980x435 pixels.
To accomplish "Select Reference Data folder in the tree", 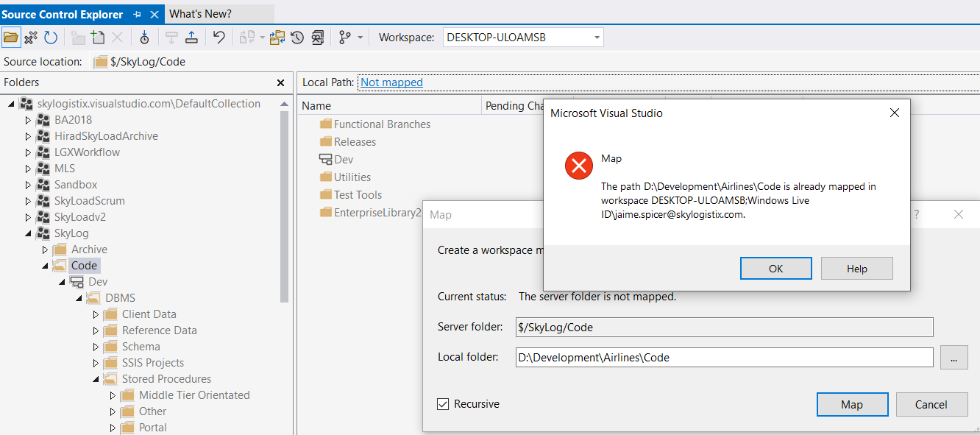I will 159,330.
